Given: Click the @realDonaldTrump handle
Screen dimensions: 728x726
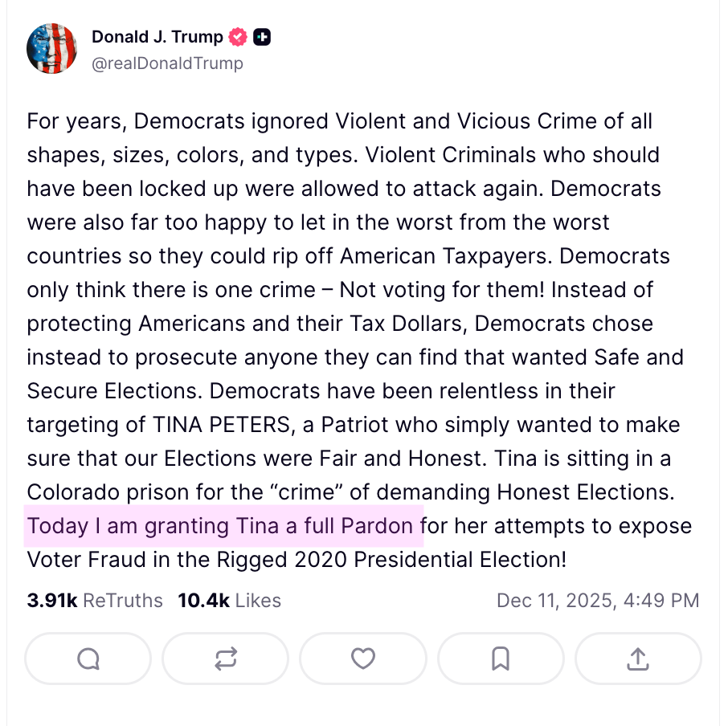Looking at the screenshot, I should [167, 63].
